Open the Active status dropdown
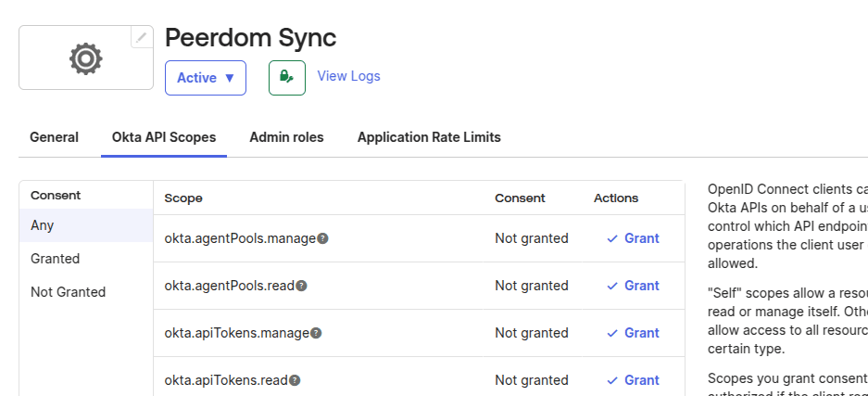868x396 pixels. coord(206,78)
